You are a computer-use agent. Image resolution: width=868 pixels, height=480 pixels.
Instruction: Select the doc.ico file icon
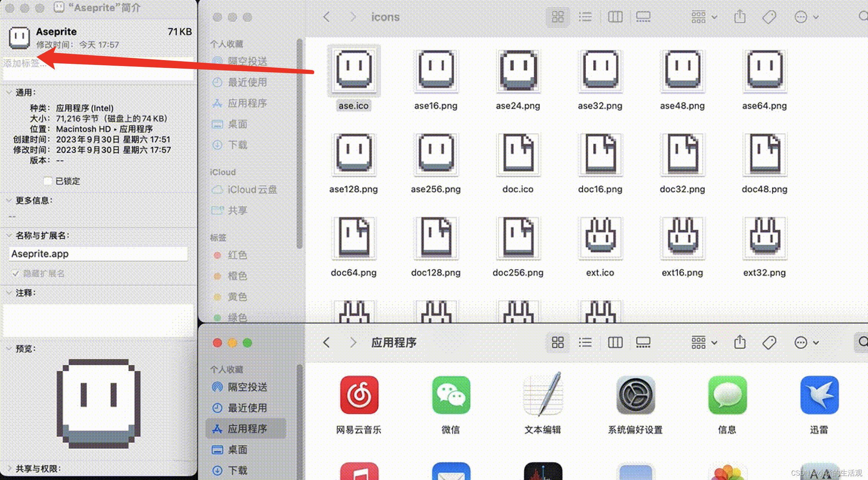518,154
